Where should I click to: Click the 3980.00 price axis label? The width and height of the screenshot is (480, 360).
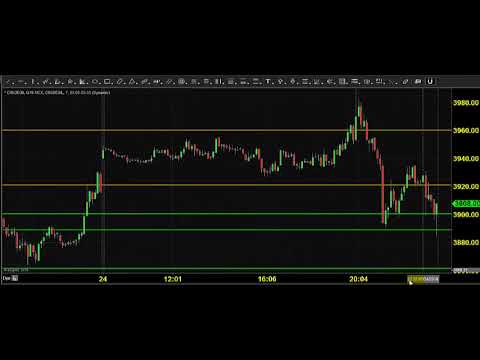click(466, 103)
